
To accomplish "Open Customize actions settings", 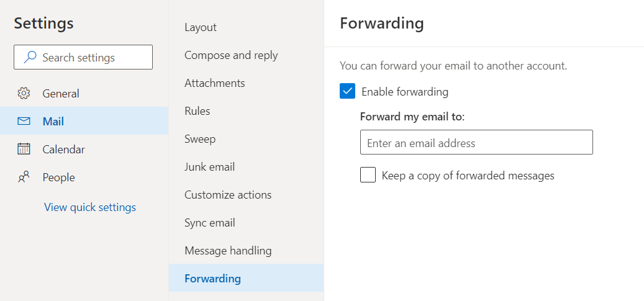I will tap(228, 195).
